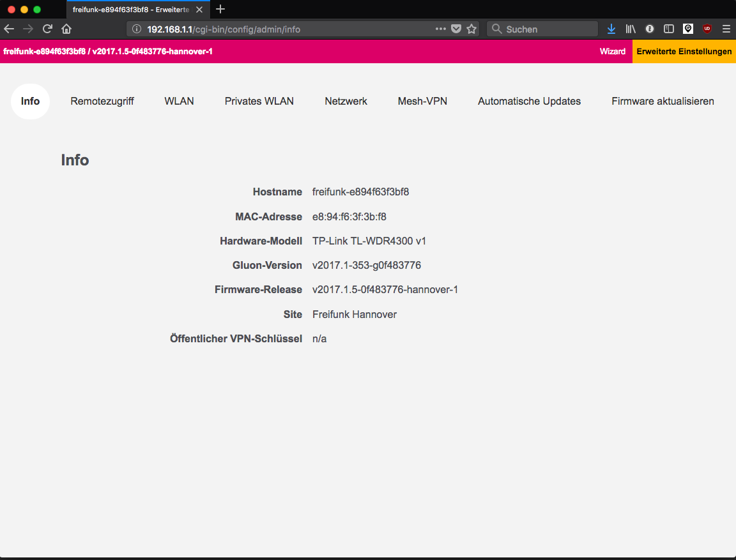The height and width of the screenshot is (560, 736).
Task: Open the Library bookshelf icon
Action: point(631,29)
